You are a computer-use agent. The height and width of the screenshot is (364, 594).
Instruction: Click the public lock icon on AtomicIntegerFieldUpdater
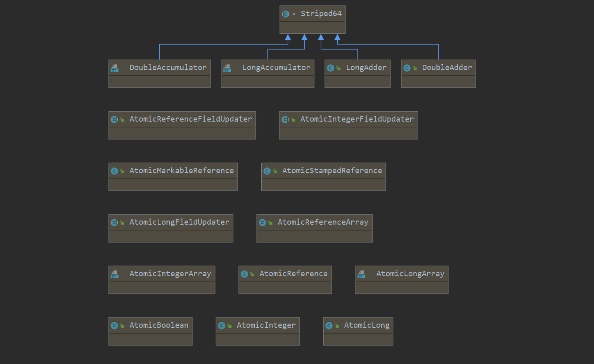[x=293, y=120]
